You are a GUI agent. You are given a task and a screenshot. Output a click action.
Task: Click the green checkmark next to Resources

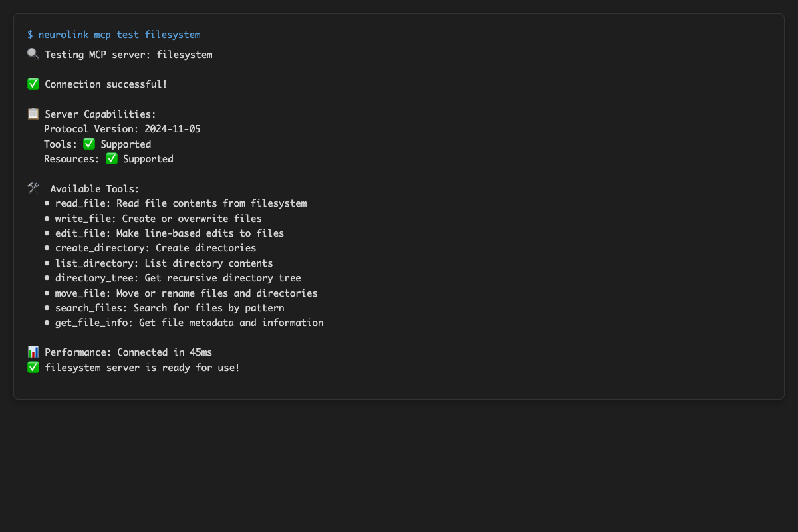[112, 159]
